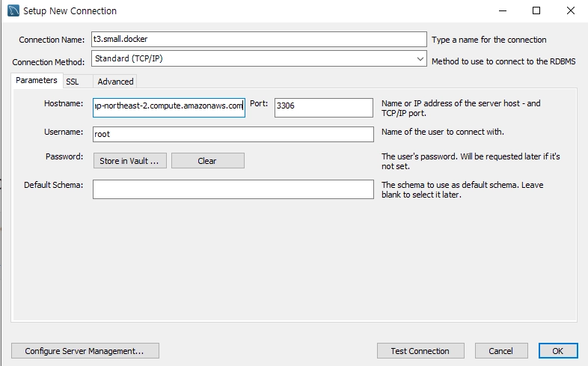Image resolution: width=588 pixels, height=366 pixels.
Task: Switch to the SSL tab
Action: [x=73, y=82]
